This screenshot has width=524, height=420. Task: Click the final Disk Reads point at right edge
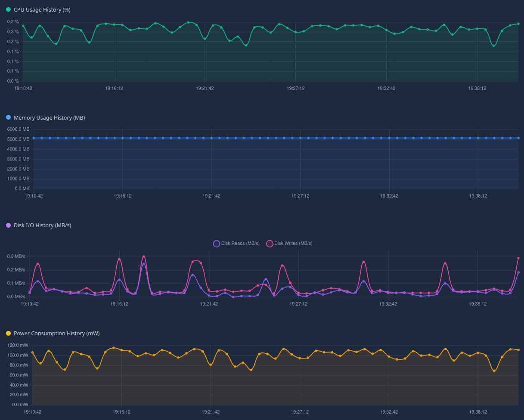point(518,272)
